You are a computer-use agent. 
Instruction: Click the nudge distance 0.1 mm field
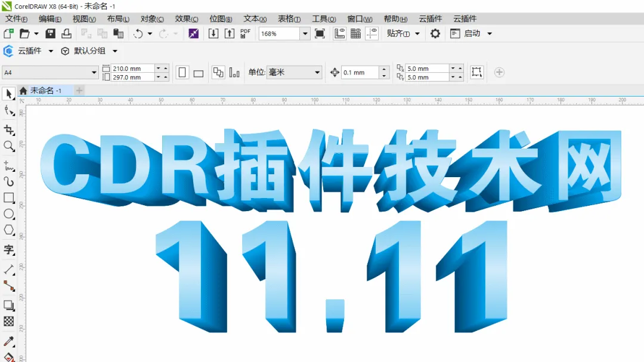coord(360,72)
